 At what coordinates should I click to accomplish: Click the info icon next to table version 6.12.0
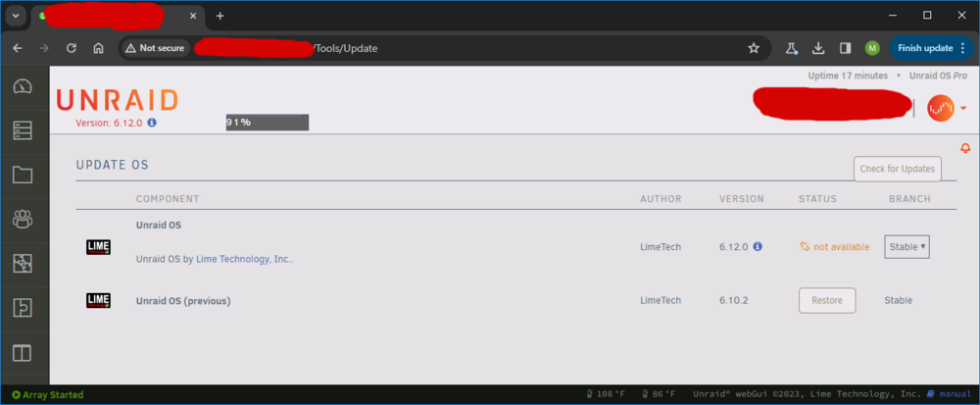coord(758,247)
